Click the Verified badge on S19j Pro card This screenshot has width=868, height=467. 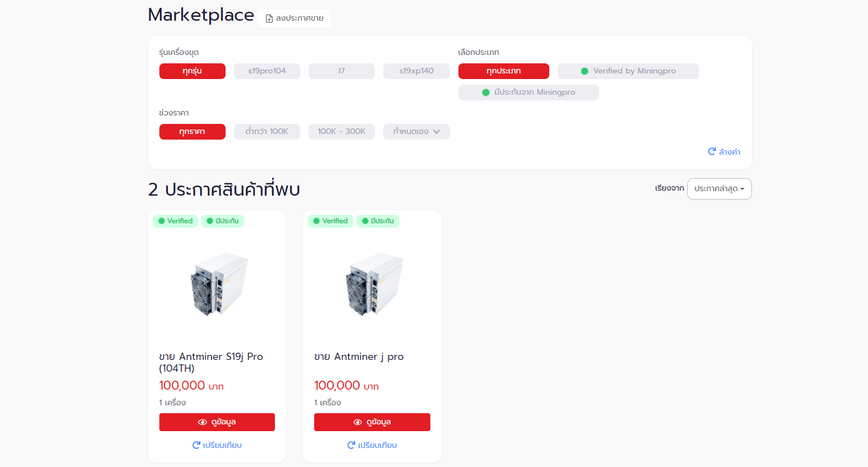coord(175,221)
